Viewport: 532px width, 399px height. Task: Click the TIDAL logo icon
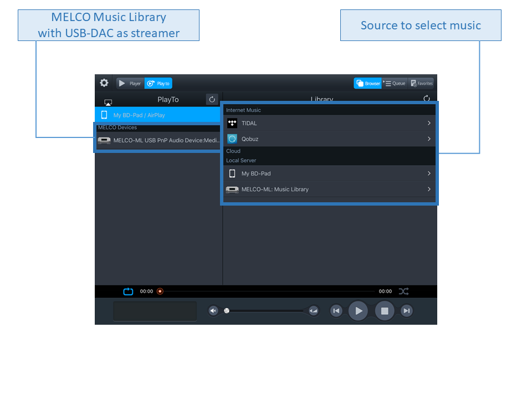(232, 123)
